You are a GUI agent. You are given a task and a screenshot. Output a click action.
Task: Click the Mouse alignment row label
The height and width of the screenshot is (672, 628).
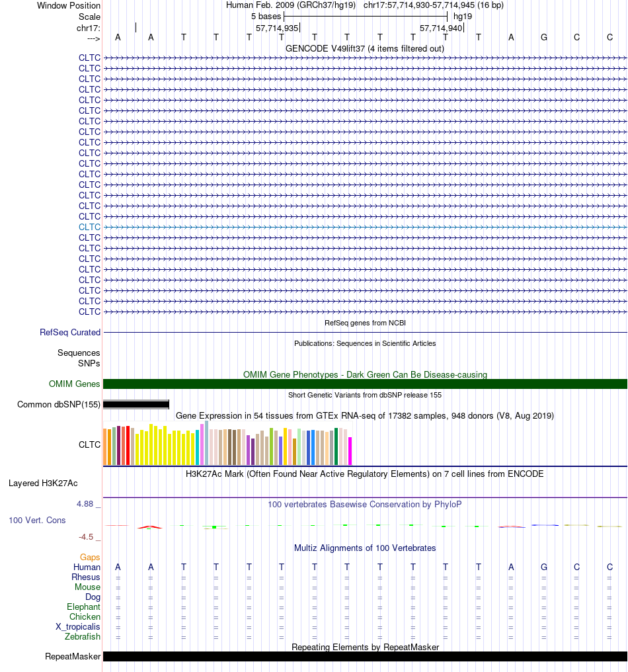[x=88, y=587]
